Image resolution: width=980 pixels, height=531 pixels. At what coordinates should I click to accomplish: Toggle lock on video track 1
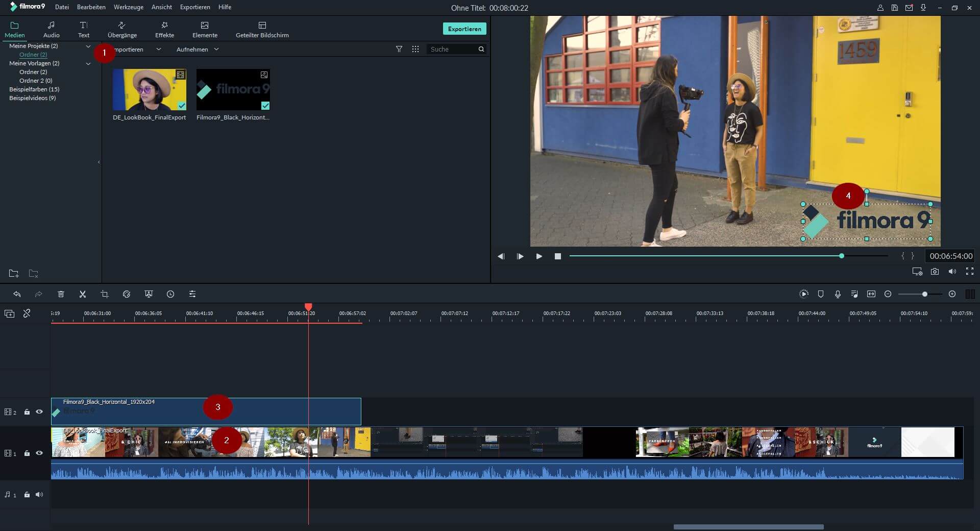click(27, 453)
